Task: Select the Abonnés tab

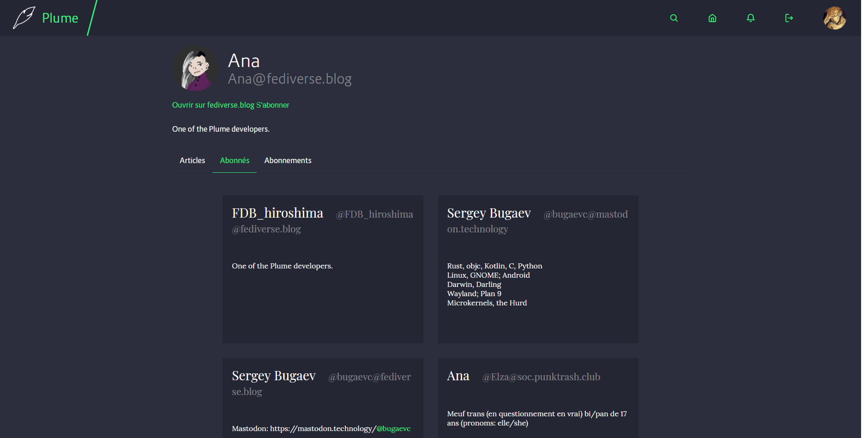Action: pyautogui.click(x=235, y=160)
